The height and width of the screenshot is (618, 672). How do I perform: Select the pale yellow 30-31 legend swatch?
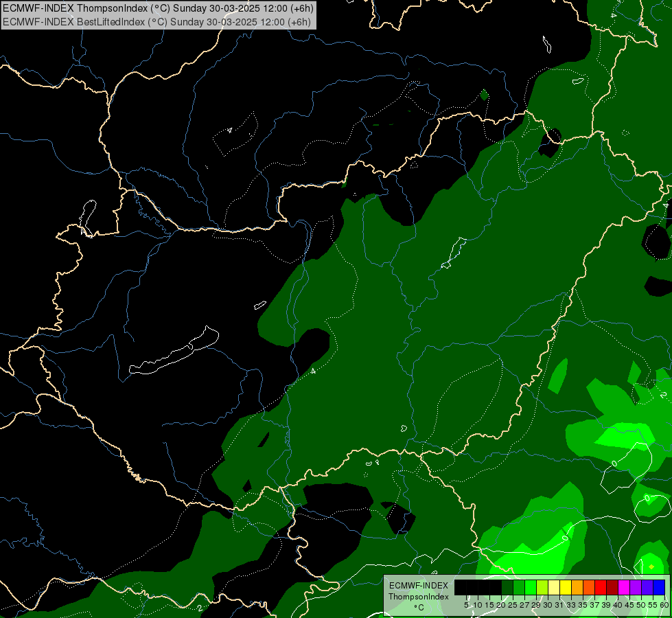click(x=554, y=588)
